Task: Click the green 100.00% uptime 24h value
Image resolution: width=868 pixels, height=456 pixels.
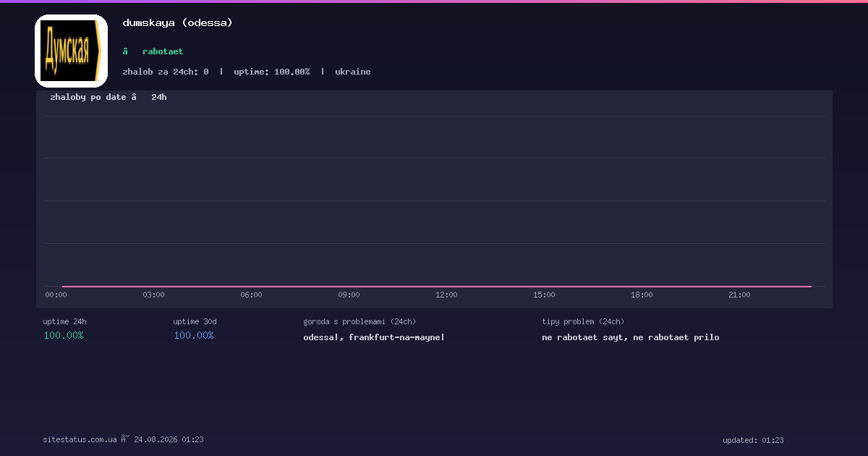Action: pos(64,336)
